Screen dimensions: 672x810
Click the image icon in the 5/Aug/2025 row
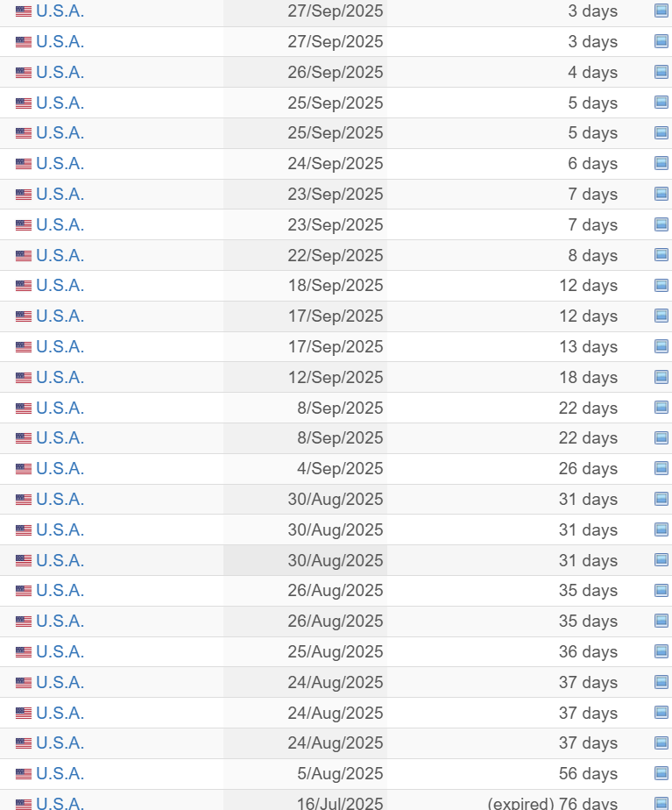click(x=661, y=773)
